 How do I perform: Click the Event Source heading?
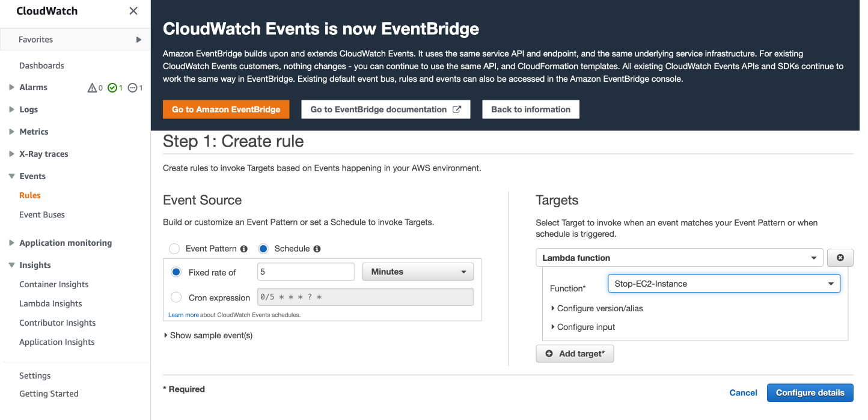[203, 200]
